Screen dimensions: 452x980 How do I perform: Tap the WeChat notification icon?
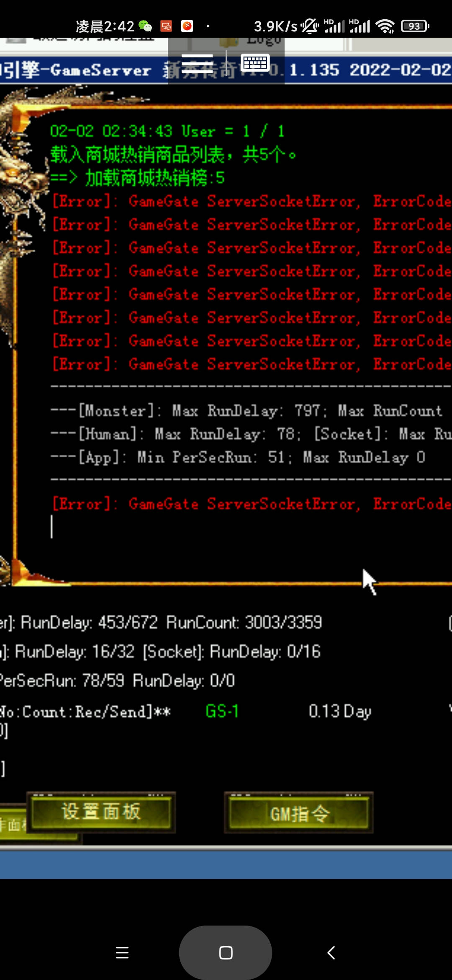point(145,26)
